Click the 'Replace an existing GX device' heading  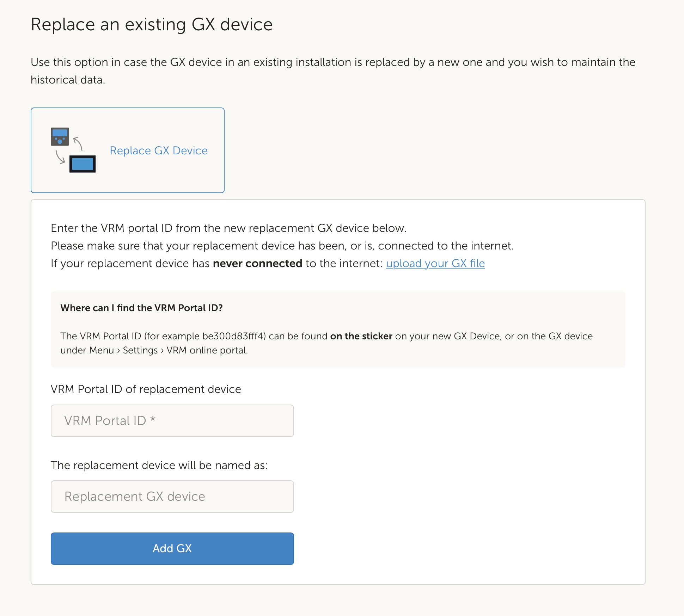(x=152, y=25)
